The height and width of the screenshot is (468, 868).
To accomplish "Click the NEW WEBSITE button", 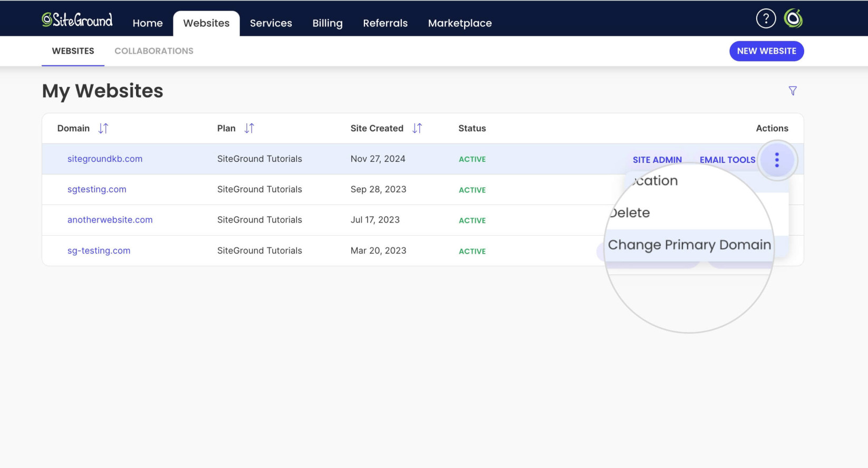I will point(766,51).
